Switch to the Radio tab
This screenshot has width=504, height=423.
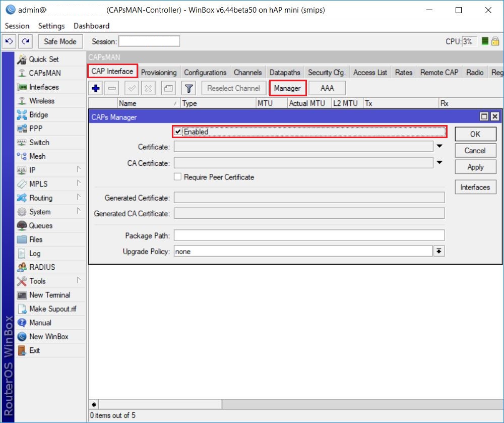tap(475, 72)
